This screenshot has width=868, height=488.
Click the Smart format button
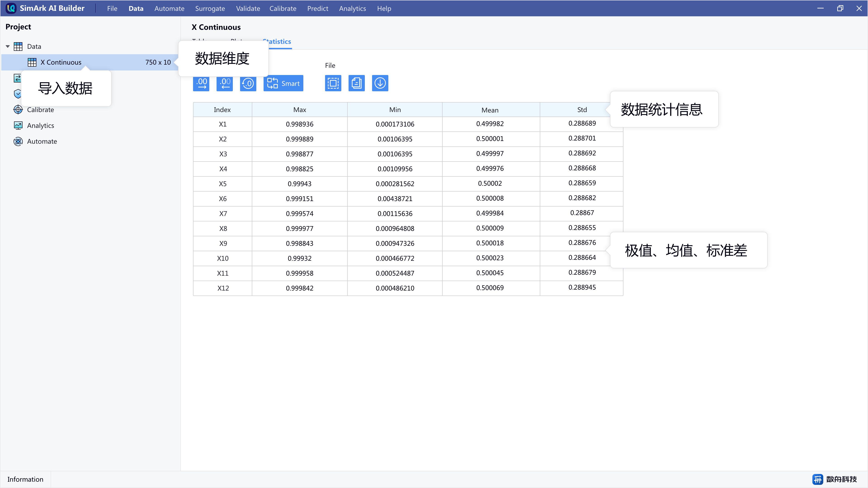pos(283,83)
